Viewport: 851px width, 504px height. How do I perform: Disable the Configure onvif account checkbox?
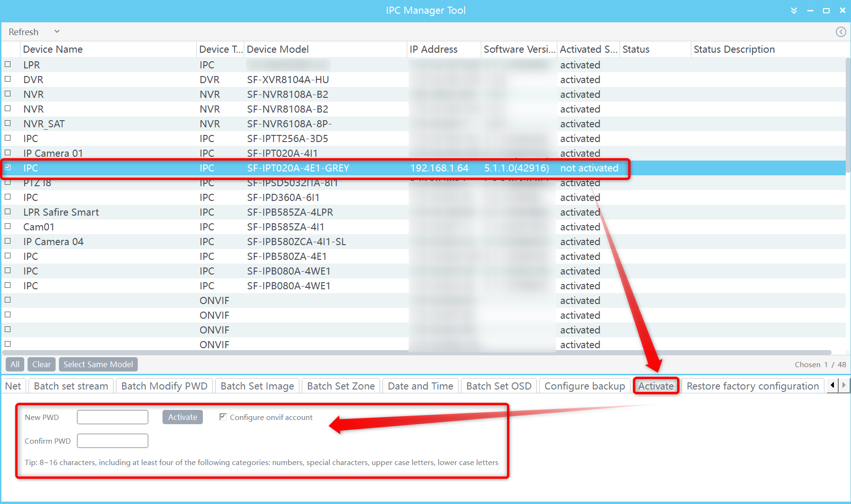point(222,417)
